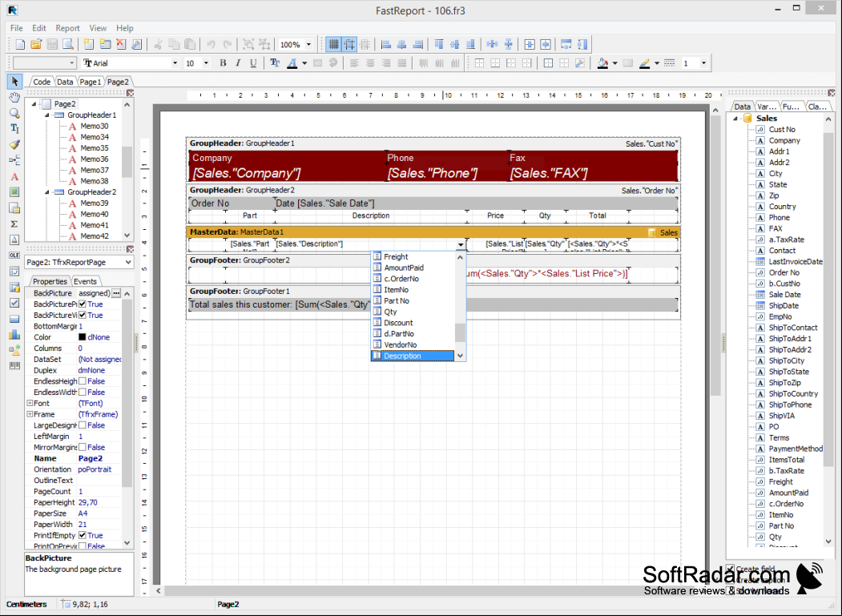Click the align left text icon
The height and width of the screenshot is (616, 842).
(x=354, y=63)
